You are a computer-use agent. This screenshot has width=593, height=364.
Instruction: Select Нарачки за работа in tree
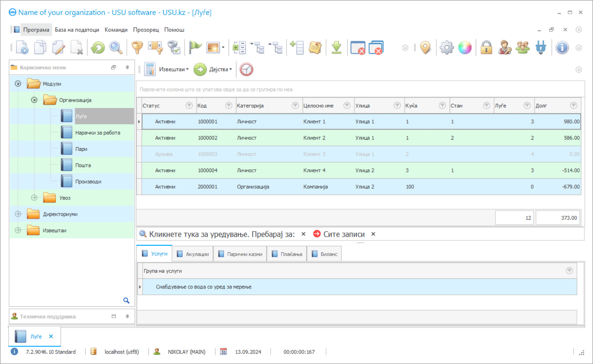(98, 133)
